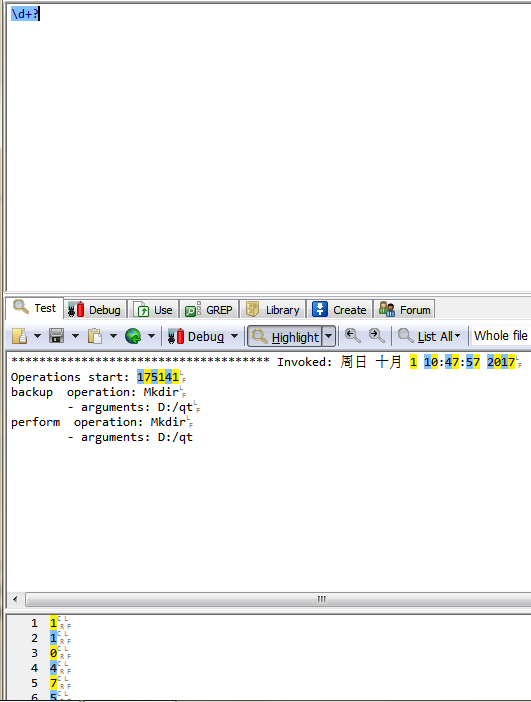This screenshot has height=702, width=531.
Task: Click the magnifier icon on Test tab
Action: click(21, 307)
